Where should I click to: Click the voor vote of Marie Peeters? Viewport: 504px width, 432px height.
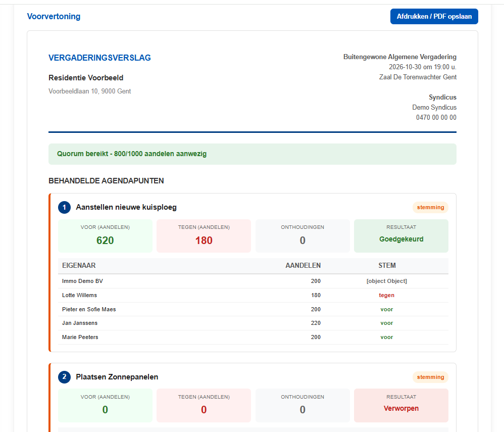[387, 337]
